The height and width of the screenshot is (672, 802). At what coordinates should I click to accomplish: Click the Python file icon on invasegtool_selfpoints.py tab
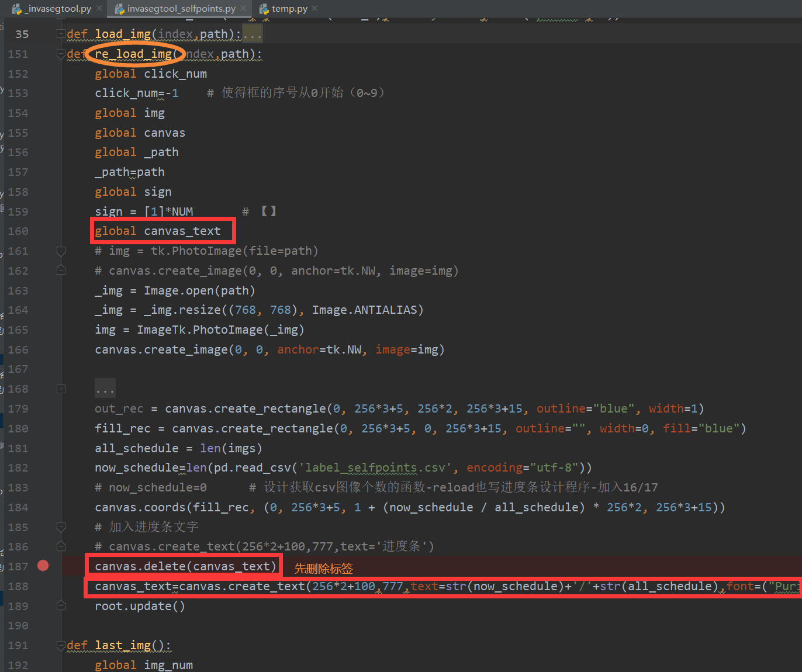pyautogui.click(x=119, y=9)
